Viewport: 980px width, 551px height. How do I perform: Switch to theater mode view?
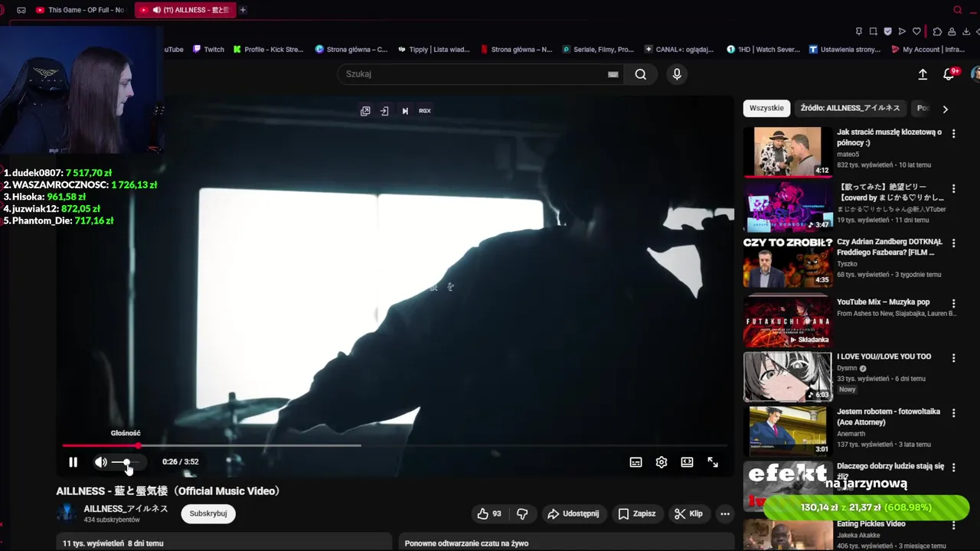pyautogui.click(x=687, y=462)
